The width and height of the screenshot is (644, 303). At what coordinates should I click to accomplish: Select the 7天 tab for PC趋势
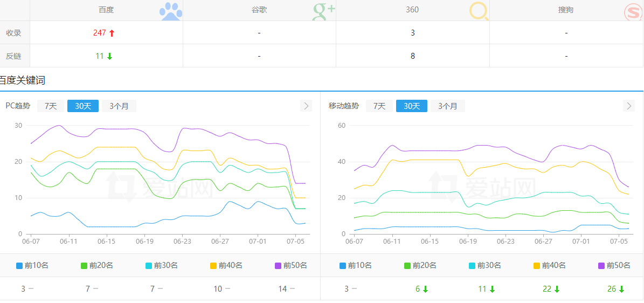tap(51, 106)
